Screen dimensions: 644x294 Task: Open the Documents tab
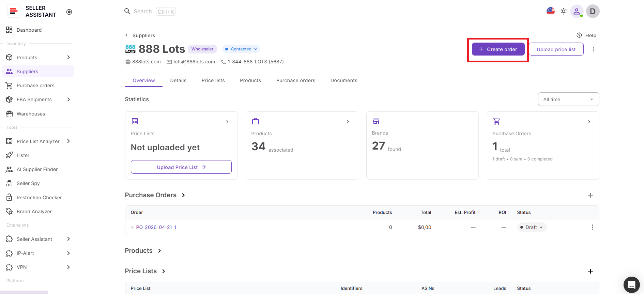[x=344, y=80]
